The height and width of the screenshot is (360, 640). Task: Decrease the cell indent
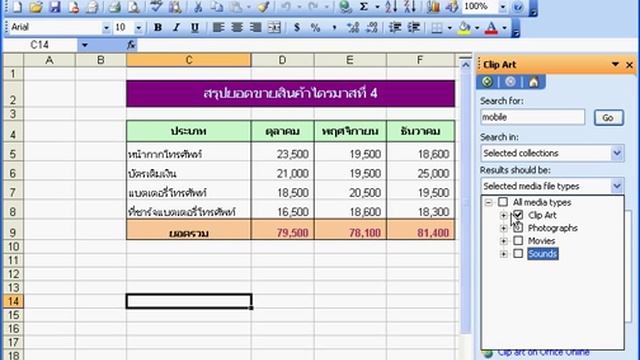[395, 27]
